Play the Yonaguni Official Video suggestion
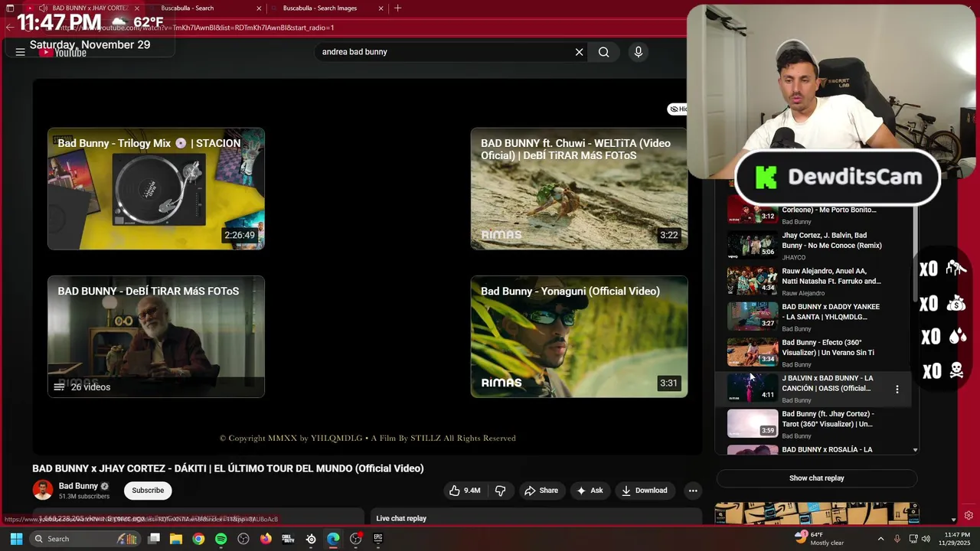This screenshot has height=551, width=980. click(x=579, y=337)
